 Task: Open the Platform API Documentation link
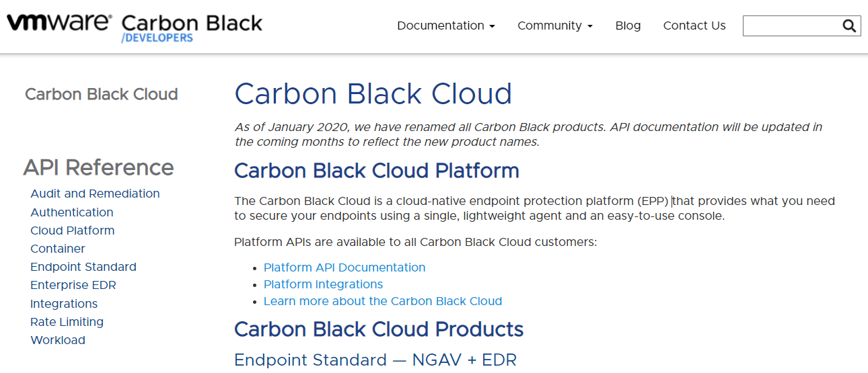coord(345,267)
